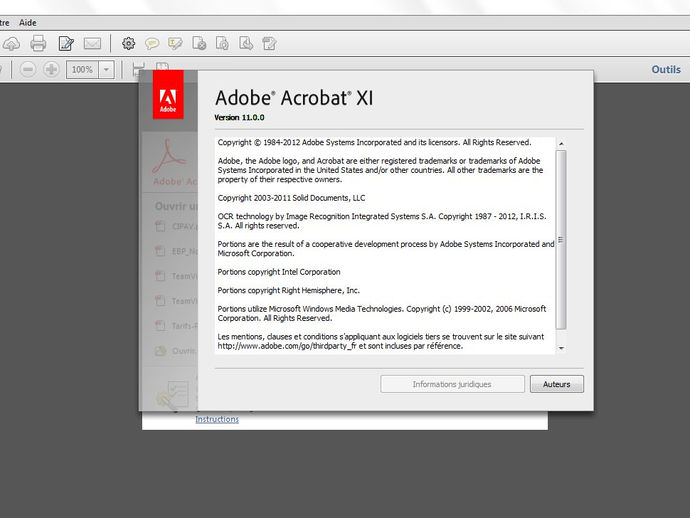This screenshot has height=518, width=690.
Task: Click the page icon with arrow badge
Action: (x=246, y=43)
